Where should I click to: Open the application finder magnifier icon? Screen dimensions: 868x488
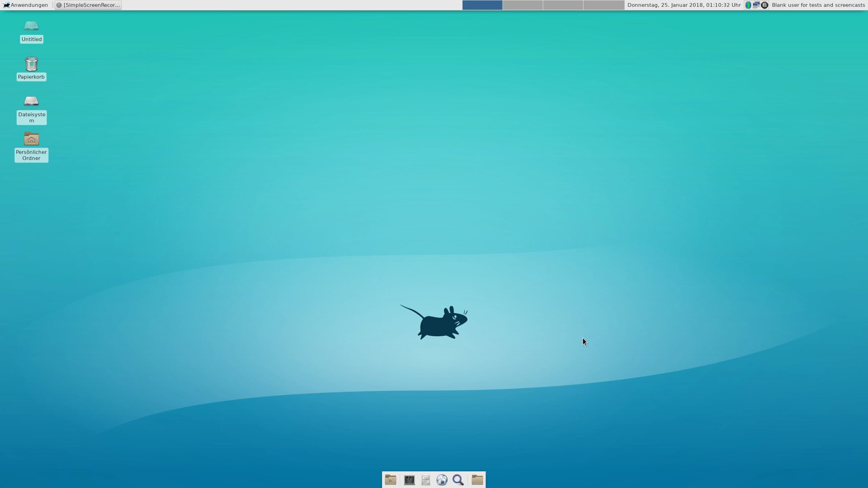[x=458, y=480]
